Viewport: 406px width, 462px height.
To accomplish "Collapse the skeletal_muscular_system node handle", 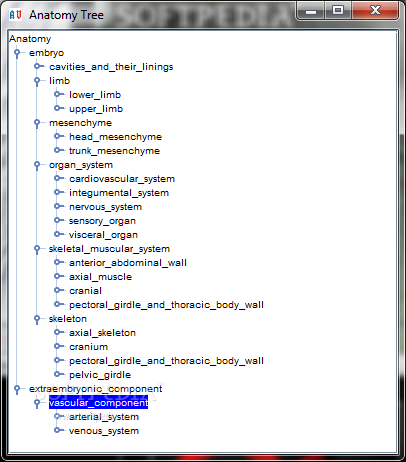I will pyautogui.click(x=37, y=249).
